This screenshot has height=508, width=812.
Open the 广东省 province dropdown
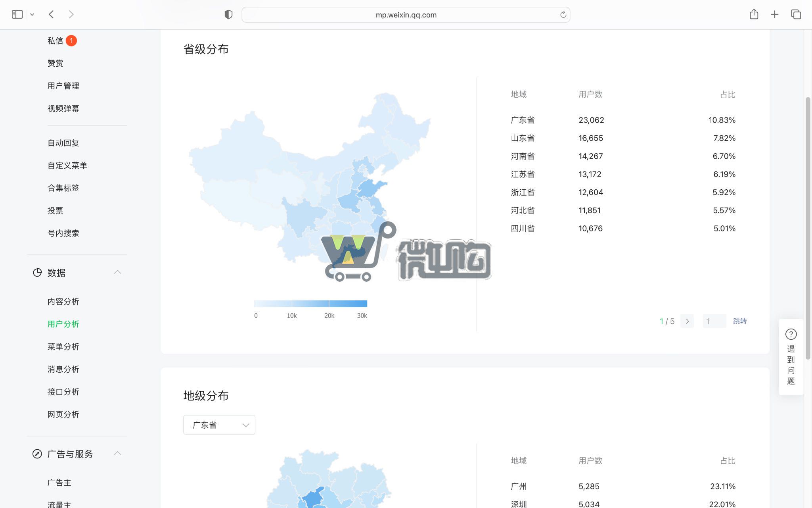coord(219,424)
